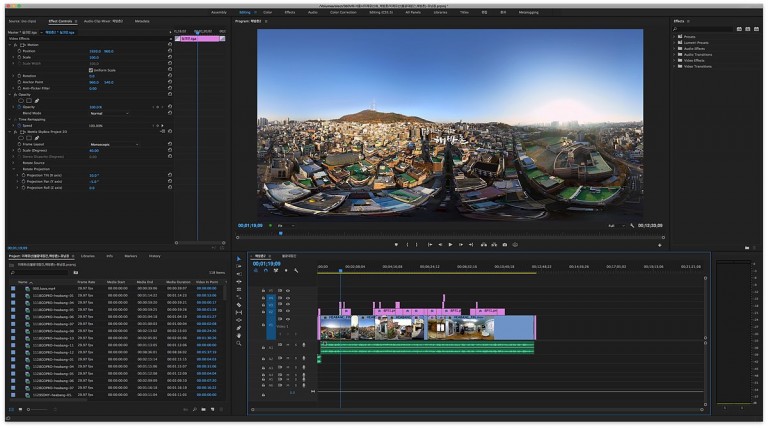Select the Pen tool in tools panel
The height and width of the screenshot is (428, 768).
click(x=239, y=327)
